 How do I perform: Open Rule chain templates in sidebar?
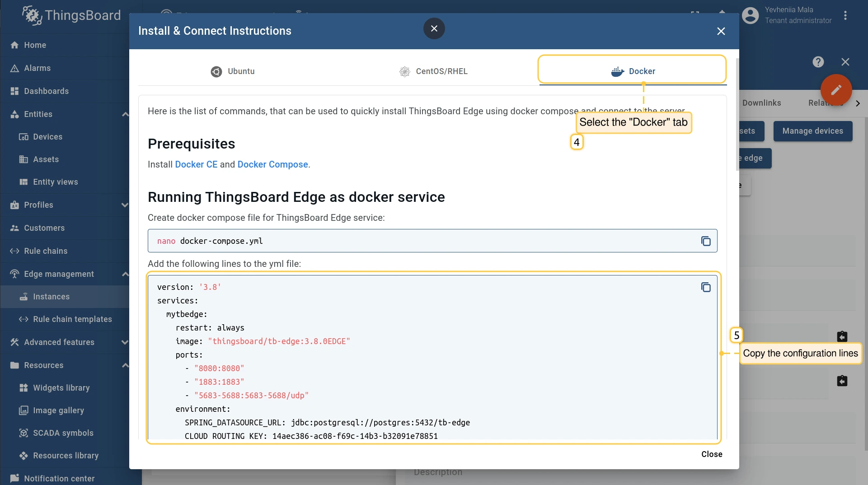tap(72, 319)
